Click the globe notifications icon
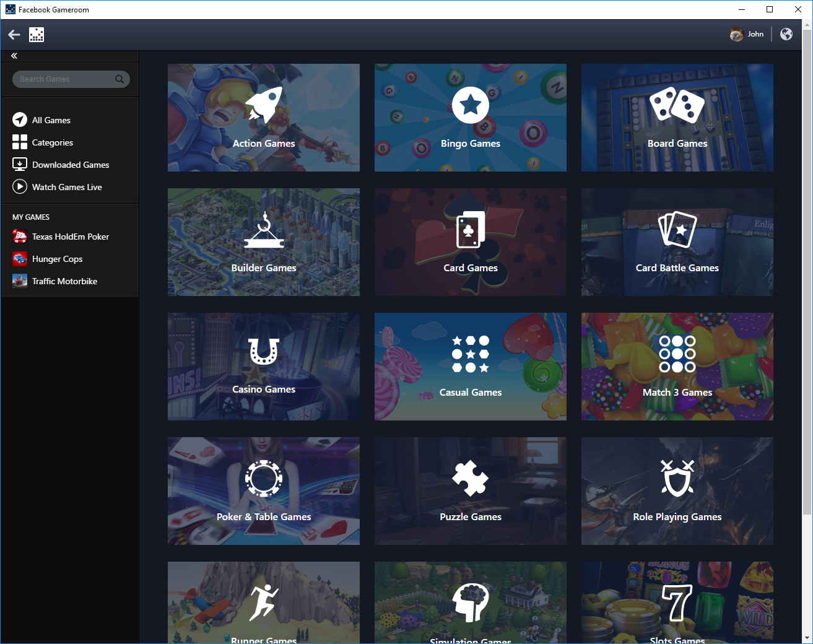This screenshot has height=644, width=813. coord(786,34)
